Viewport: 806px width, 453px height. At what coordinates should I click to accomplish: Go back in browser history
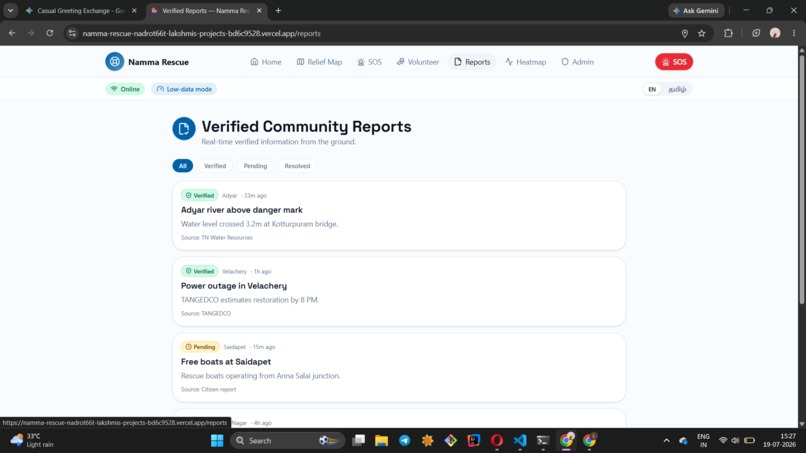tap(12, 33)
